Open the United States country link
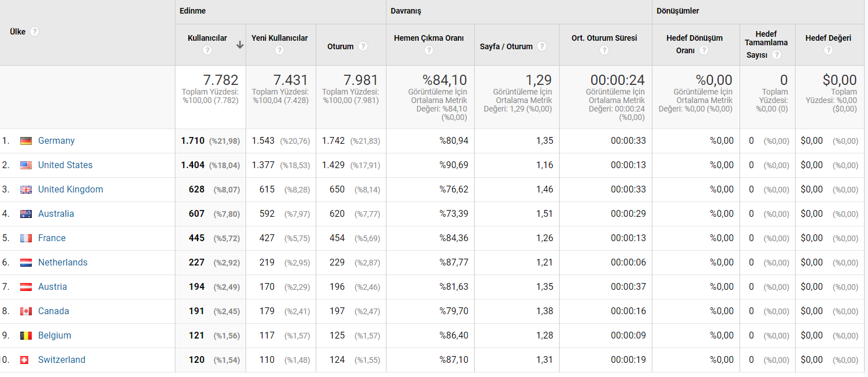868x377 pixels. (x=65, y=165)
